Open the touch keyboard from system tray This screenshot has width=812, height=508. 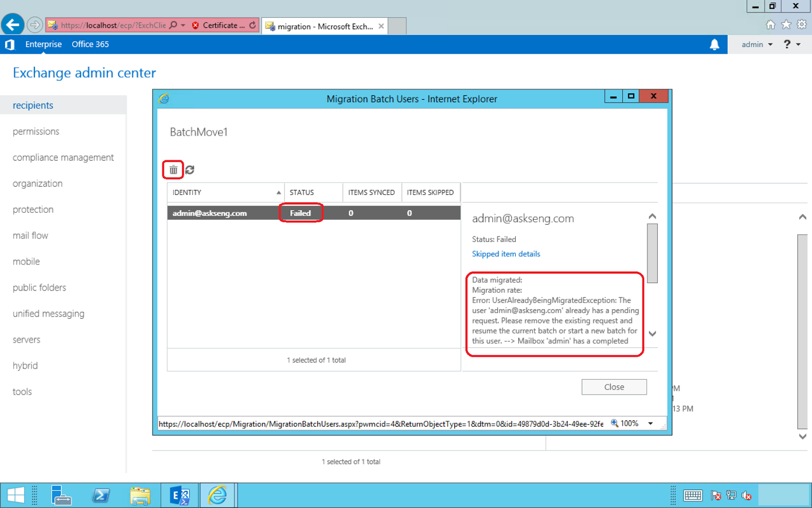tap(693, 495)
